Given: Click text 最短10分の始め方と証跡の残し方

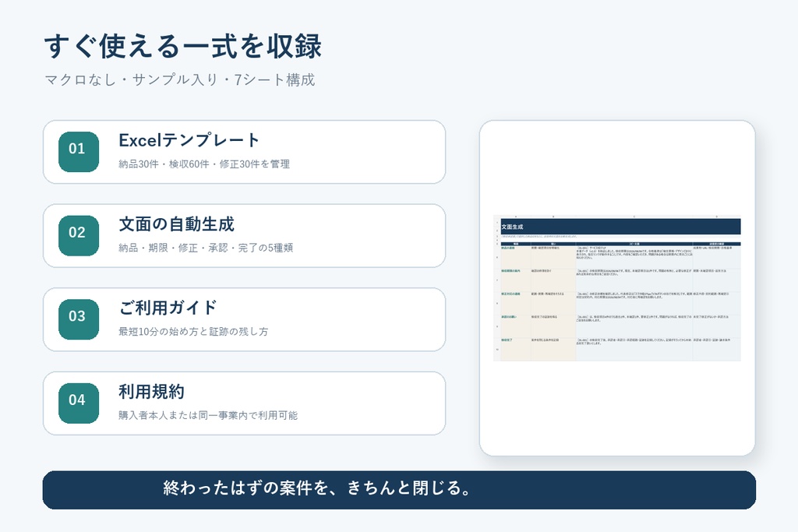Looking at the screenshot, I should (x=193, y=332).
